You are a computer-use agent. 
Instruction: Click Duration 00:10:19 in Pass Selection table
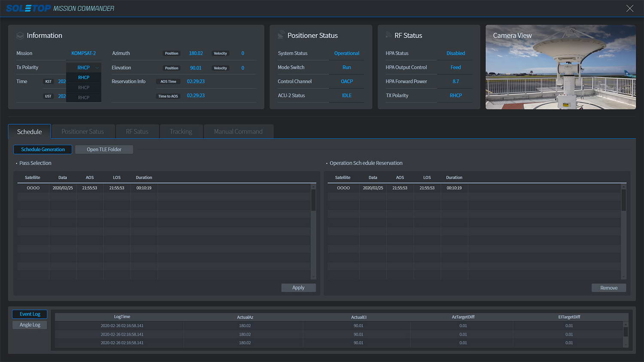coord(144,188)
